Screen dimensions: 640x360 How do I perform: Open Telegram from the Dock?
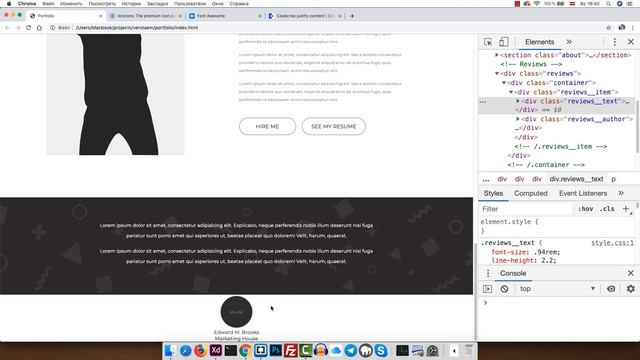point(351,350)
